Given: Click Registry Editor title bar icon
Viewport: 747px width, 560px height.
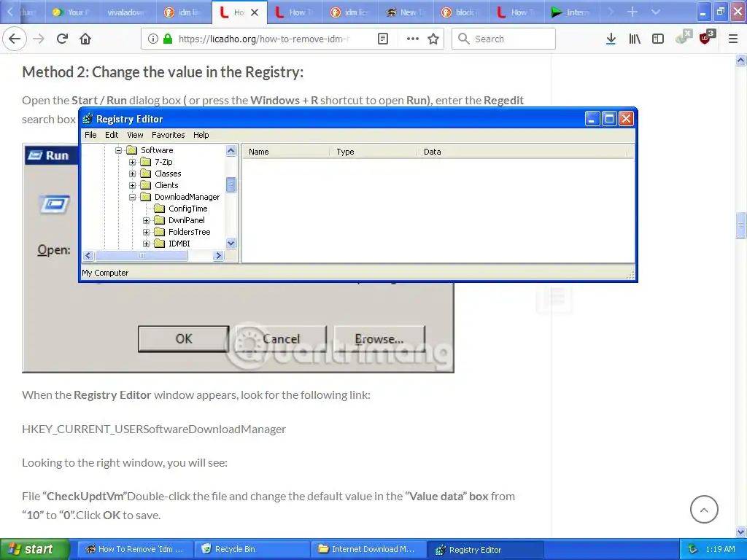Looking at the screenshot, I should pyautogui.click(x=88, y=119).
